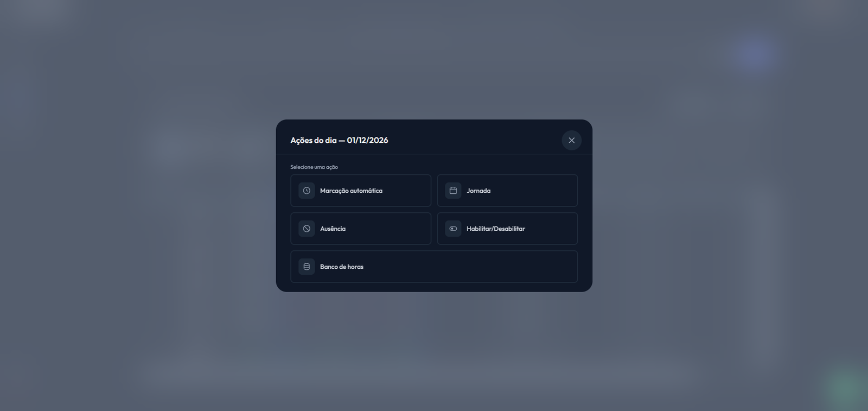868x411 pixels.
Task: Click the calendar icon beside Jornada
Action: (x=453, y=191)
